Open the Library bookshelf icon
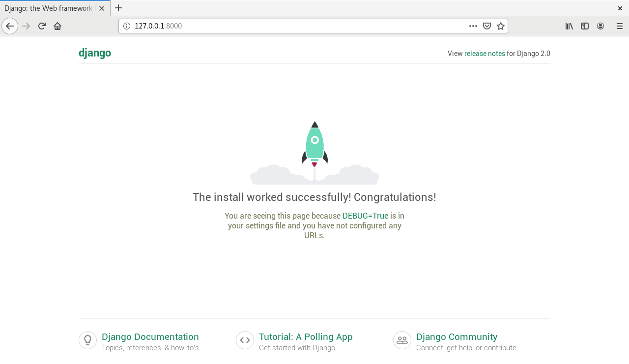Viewport: 629px width, 364px height. [x=569, y=26]
